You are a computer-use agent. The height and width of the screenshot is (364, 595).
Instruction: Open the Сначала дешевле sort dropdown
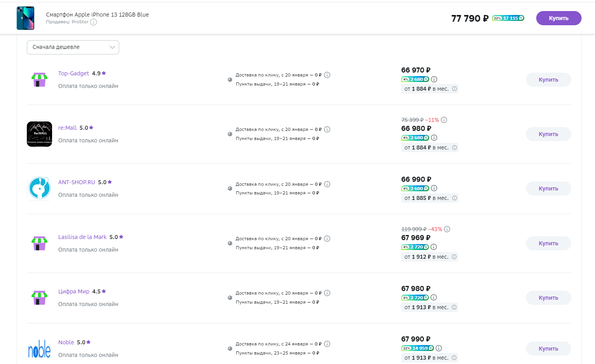pyautogui.click(x=73, y=47)
